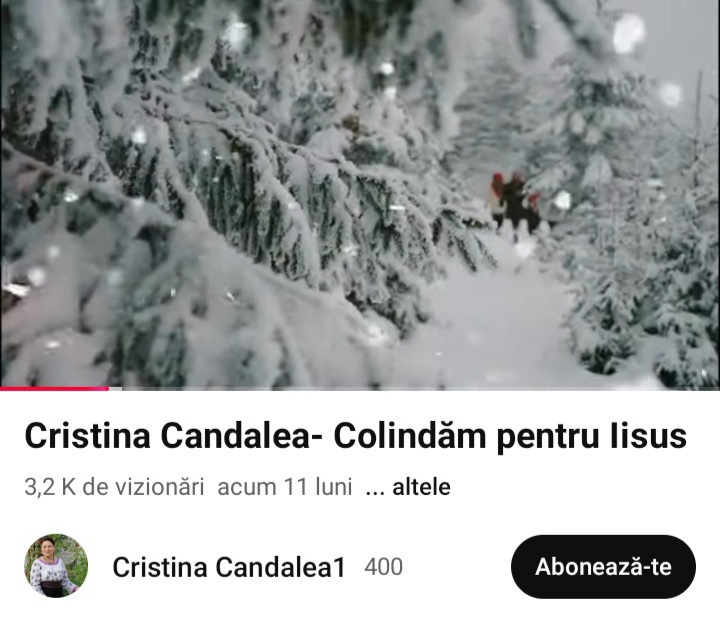Click the walking people in the video

(x=516, y=202)
